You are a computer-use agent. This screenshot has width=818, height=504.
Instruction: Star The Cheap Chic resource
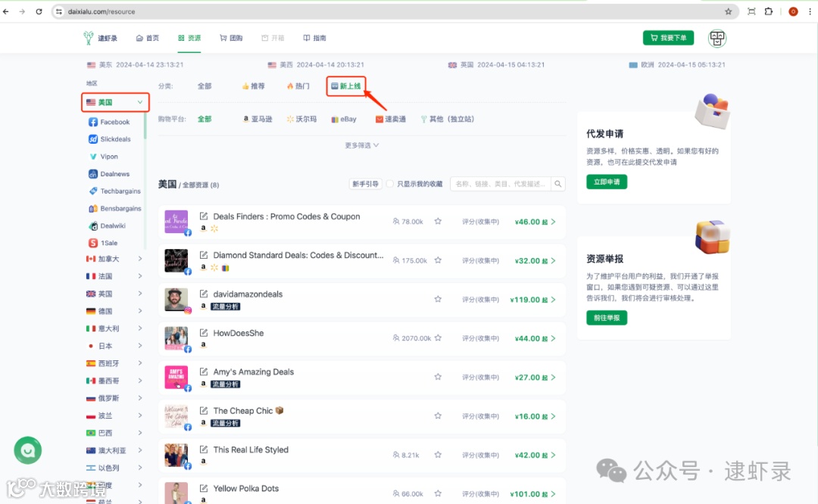pyautogui.click(x=438, y=416)
